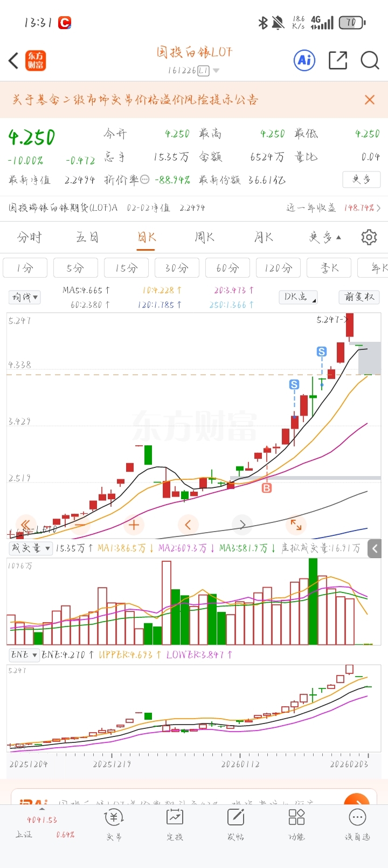
Task: Tap the tallest green volume bar
Action: 313,601
